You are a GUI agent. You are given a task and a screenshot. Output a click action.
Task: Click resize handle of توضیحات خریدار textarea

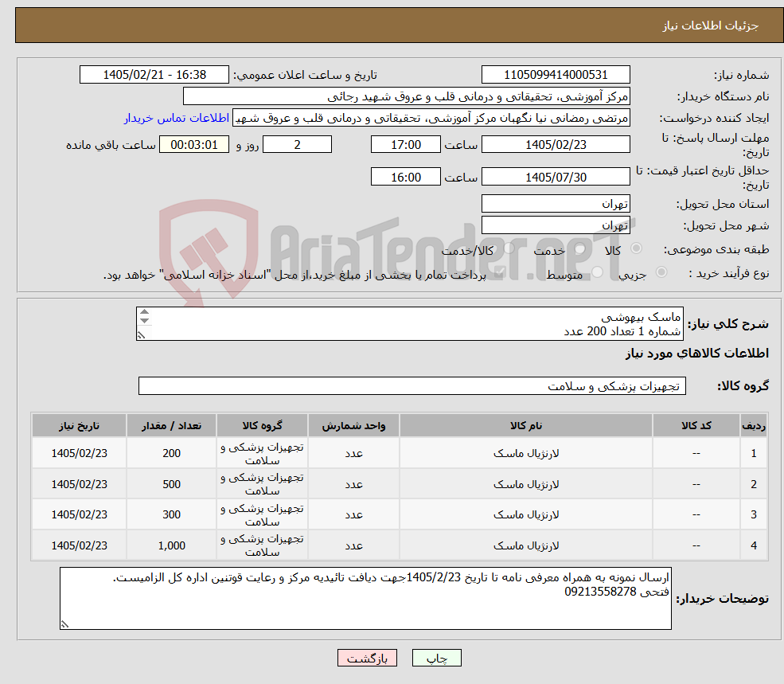64,624
